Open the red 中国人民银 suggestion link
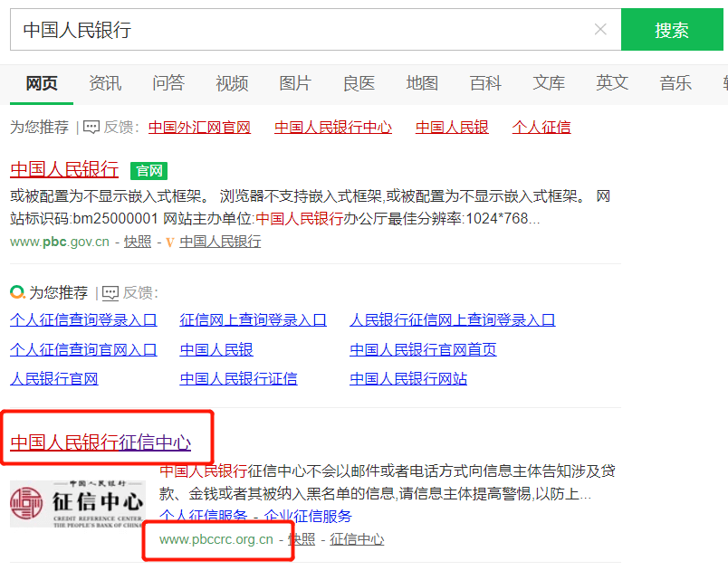The width and height of the screenshot is (728, 580). pyautogui.click(x=452, y=128)
